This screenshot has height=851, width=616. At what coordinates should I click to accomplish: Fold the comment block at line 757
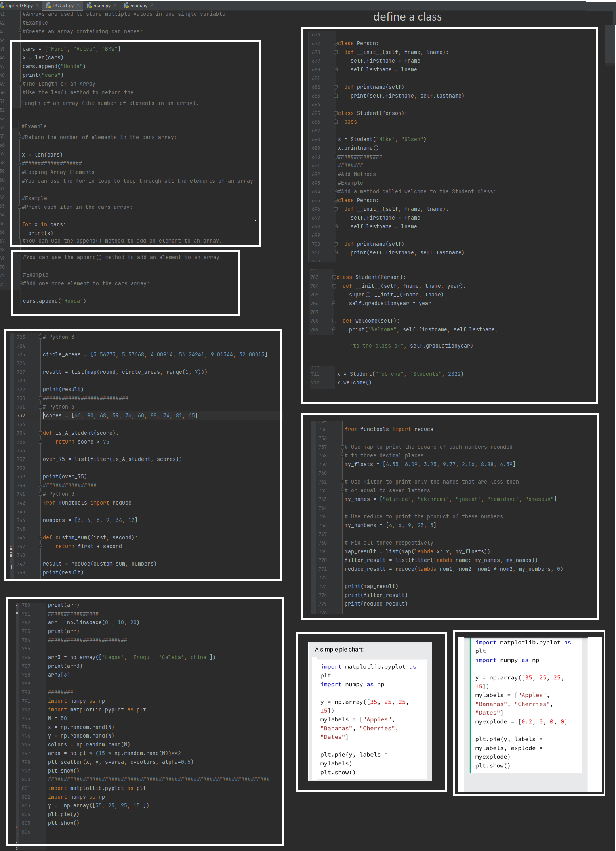[x=342, y=447]
